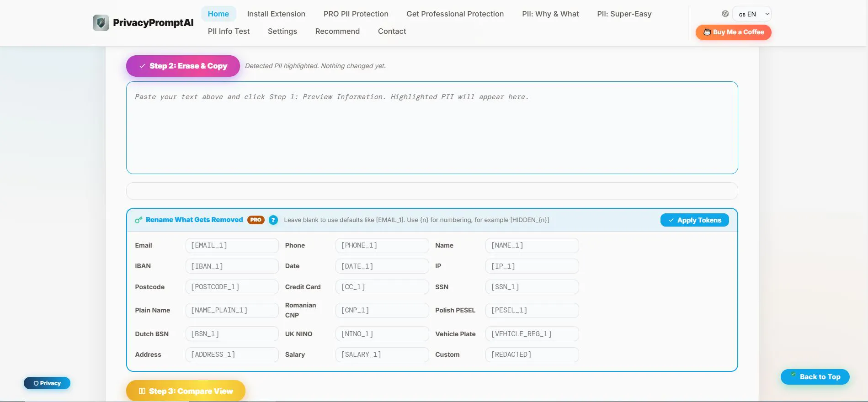This screenshot has height=402, width=868.
Task: Click the IBAN token input field
Action: tap(232, 266)
